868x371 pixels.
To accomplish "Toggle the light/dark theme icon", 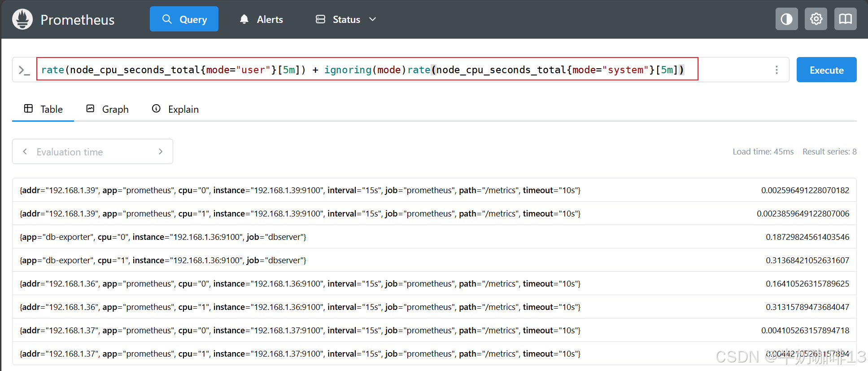I will [787, 19].
